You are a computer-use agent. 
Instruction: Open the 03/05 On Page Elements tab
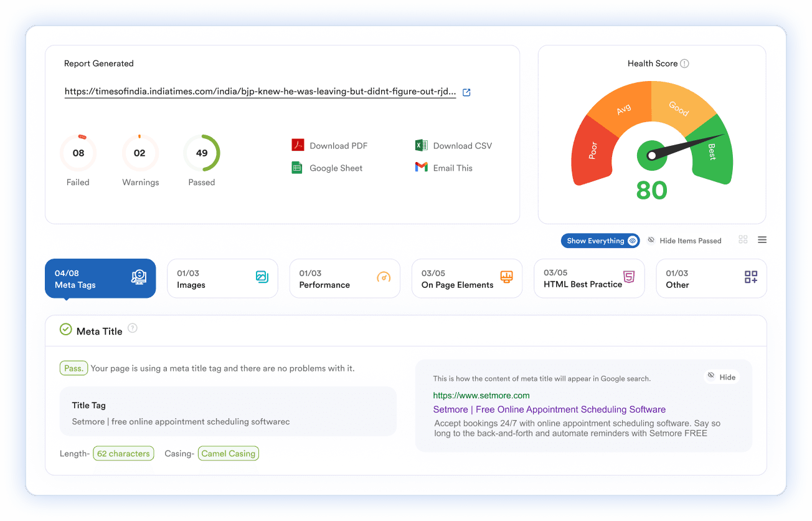pos(467,279)
